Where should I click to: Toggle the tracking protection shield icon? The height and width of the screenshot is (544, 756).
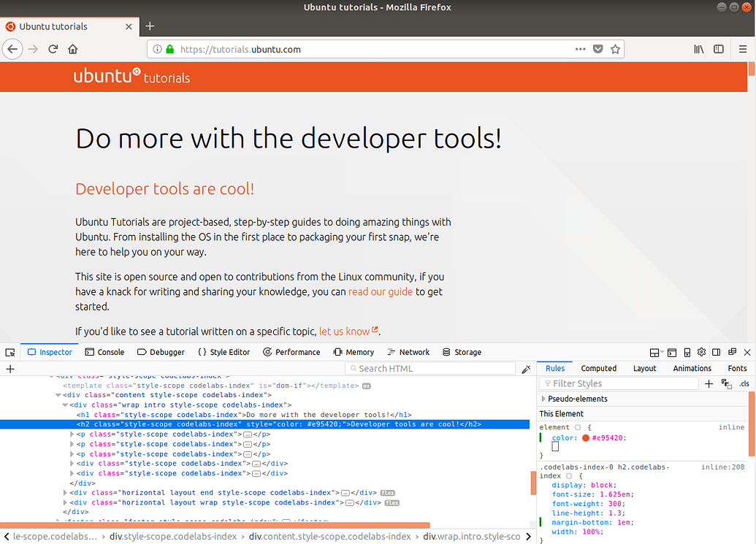click(598, 49)
